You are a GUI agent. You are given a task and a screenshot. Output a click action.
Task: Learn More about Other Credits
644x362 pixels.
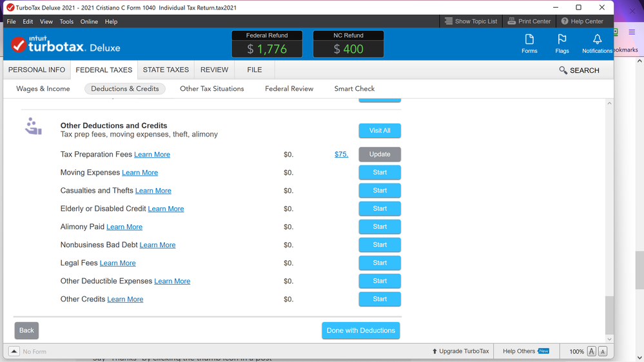point(125,300)
